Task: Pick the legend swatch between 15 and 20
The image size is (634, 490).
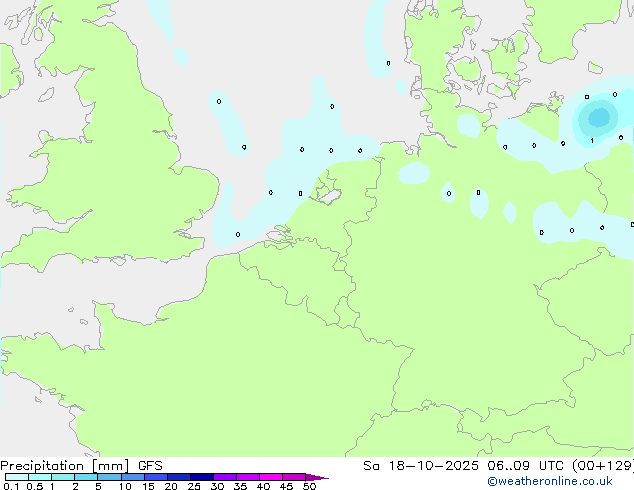Action: 155,477
